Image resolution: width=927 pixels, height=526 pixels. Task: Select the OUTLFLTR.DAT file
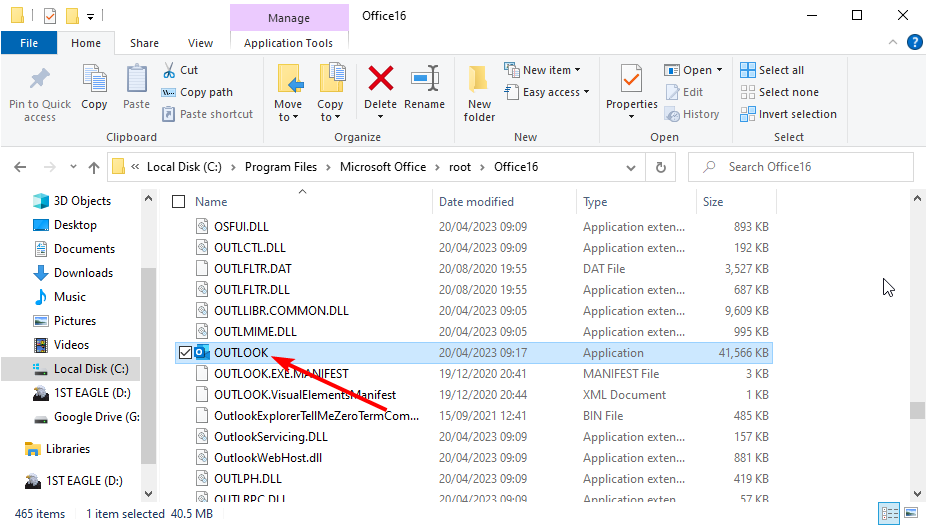(x=253, y=268)
